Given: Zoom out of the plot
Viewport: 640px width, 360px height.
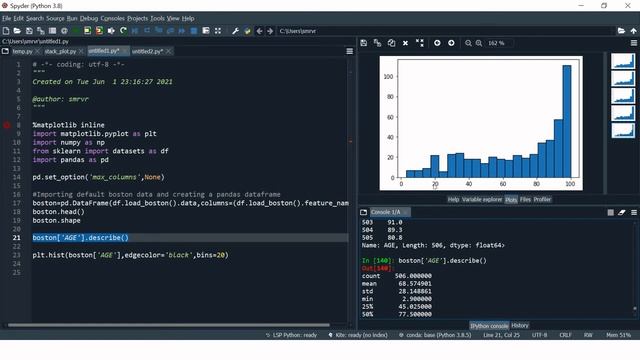Looking at the screenshot, I should pyautogui.click(x=468, y=43).
